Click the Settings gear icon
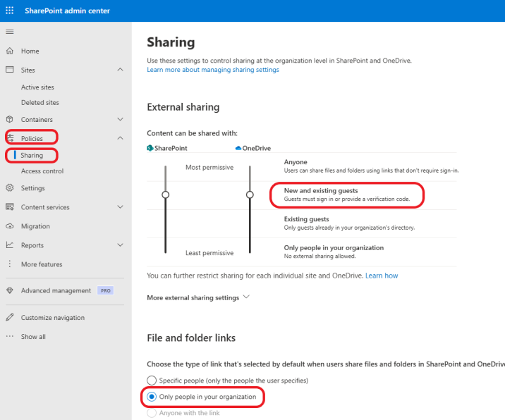 pos(10,188)
